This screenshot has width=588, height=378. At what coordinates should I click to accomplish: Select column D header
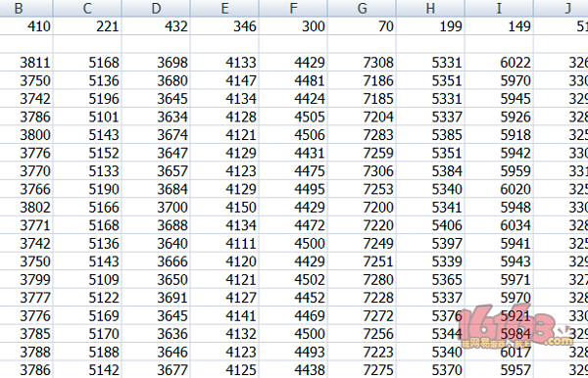click(x=156, y=8)
